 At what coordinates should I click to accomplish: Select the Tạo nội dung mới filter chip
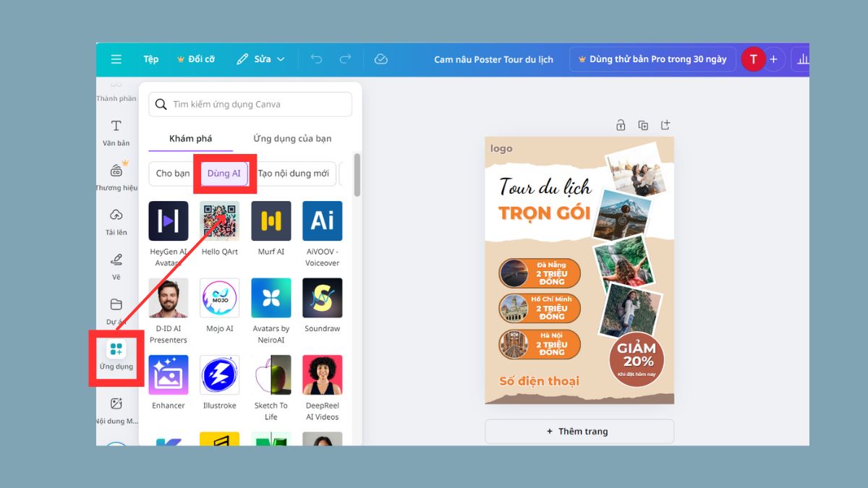pos(294,174)
